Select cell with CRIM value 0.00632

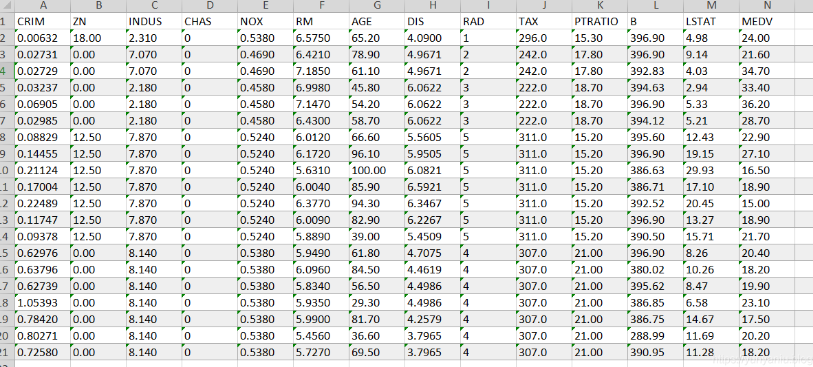point(43,38)
